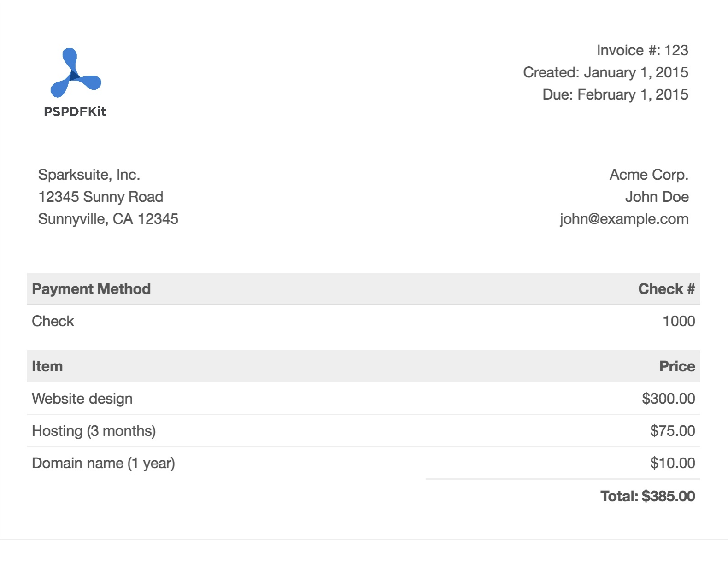Click the 'Sparksuite, Inc.' company name
The width and height of the screenshot is (728, 564).
point(89,175)
